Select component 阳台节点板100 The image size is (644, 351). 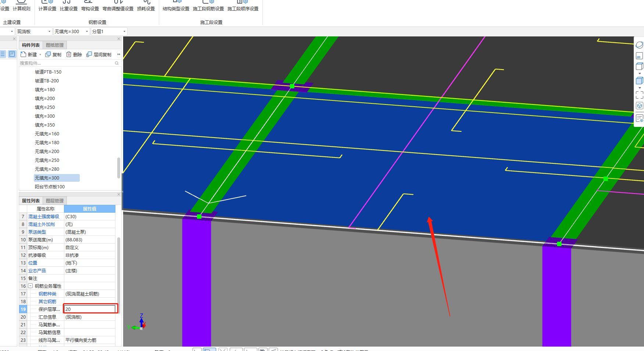point(50,187)
